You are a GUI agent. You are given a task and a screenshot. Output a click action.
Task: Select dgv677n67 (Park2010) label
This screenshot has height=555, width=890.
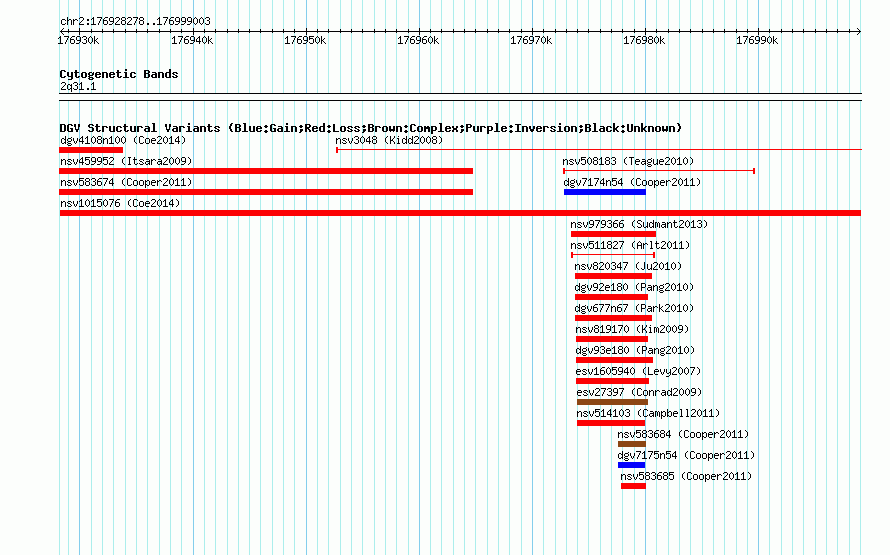coord(634,308)
